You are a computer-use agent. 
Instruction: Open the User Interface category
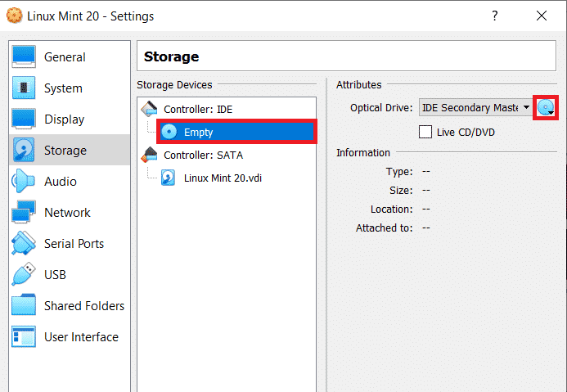(81, 337)
